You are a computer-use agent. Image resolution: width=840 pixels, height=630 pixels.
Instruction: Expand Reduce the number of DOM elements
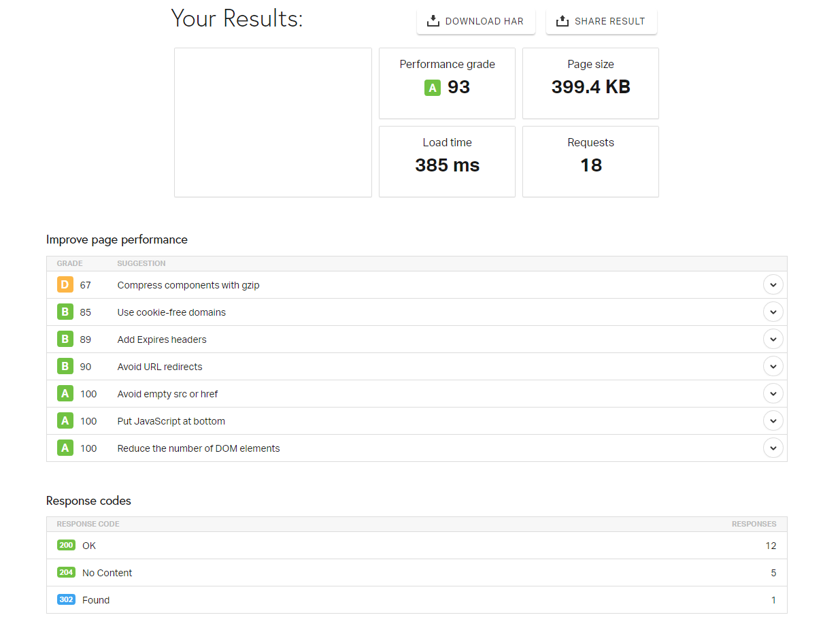(773, 448)
